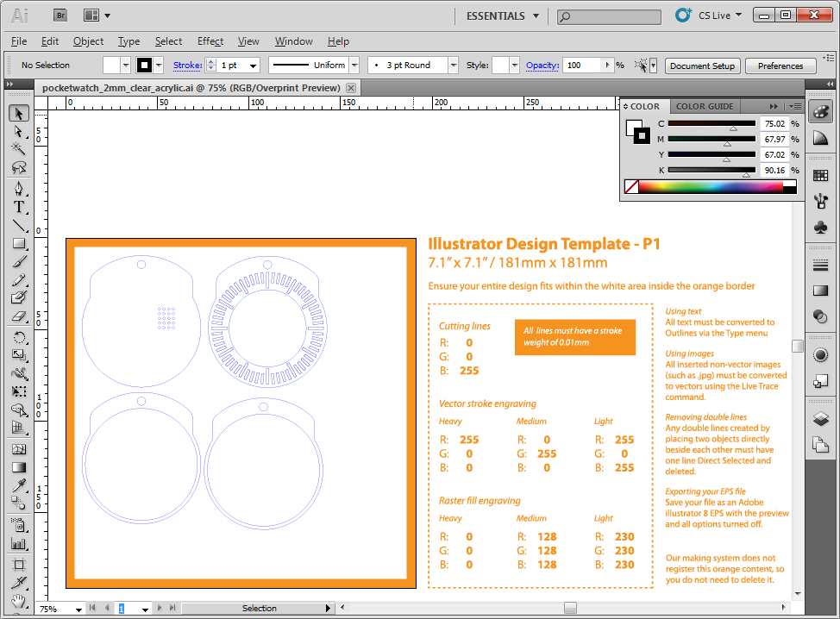Launch Adobe Bridge with Br button
The width and height of the screenshot is (840, 619).
tap(61, 16)
